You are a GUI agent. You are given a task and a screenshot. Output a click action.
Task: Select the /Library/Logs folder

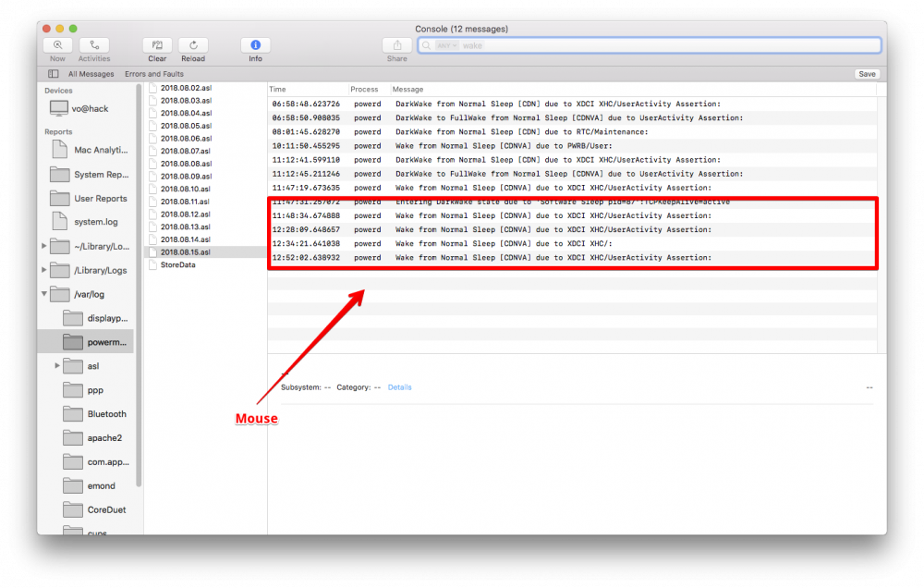click(x=89, y=270)
